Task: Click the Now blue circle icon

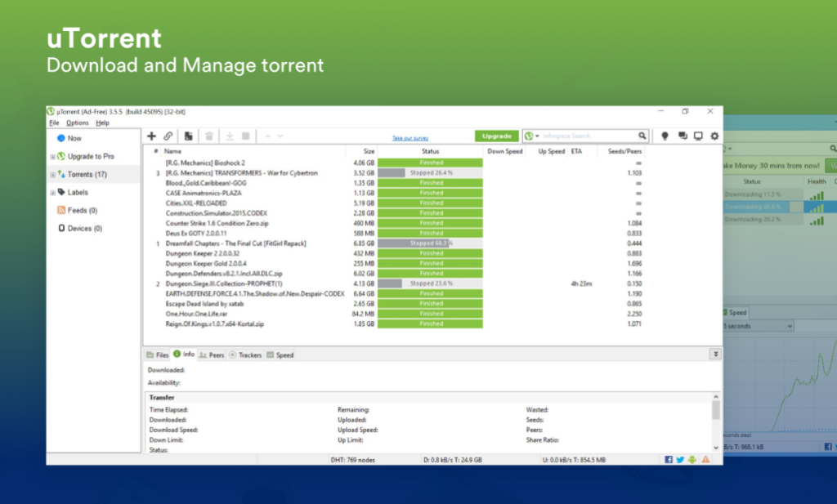Action: point(61,138)
